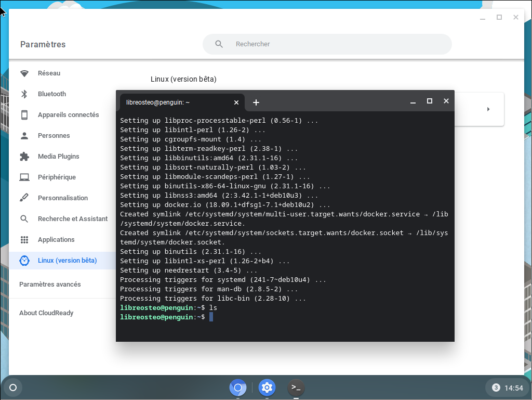
Task: Click the Recherche et Assistant magnifier icon
Action: [24, 219]
